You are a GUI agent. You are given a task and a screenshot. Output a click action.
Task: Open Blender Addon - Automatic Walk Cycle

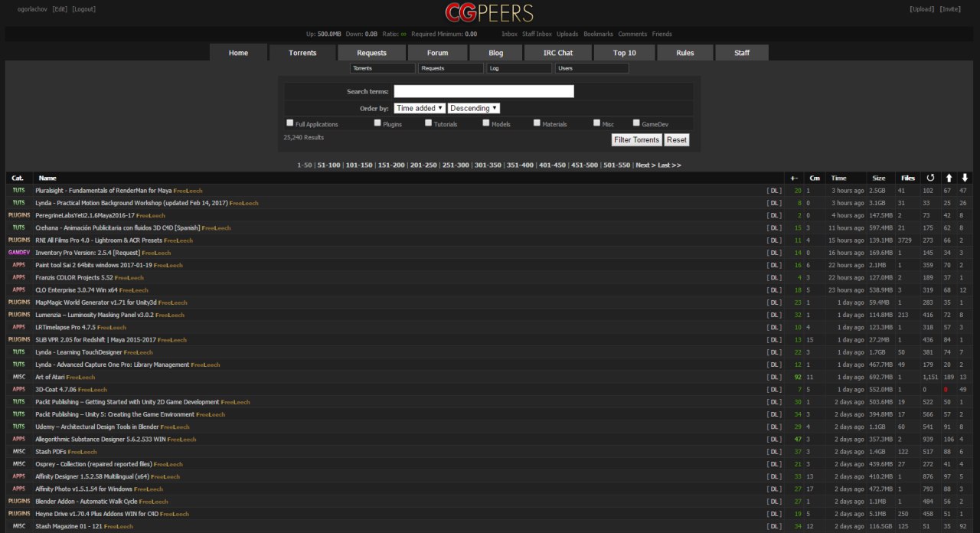(x=87, y=502)
